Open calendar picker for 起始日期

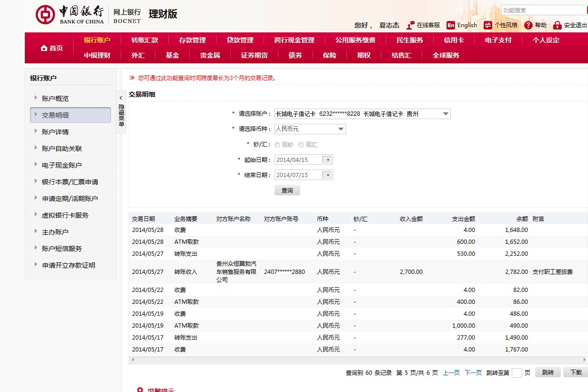[x=327, y=160]
